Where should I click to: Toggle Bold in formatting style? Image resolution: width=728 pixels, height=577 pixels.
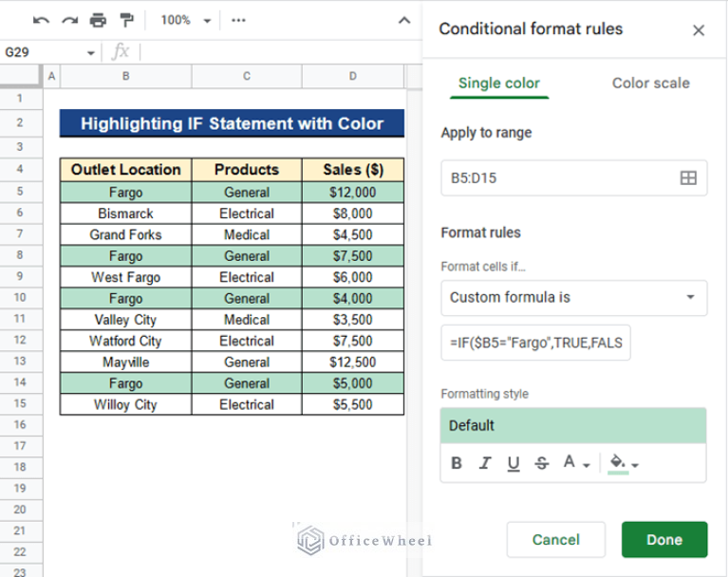[x=457, y=463]
